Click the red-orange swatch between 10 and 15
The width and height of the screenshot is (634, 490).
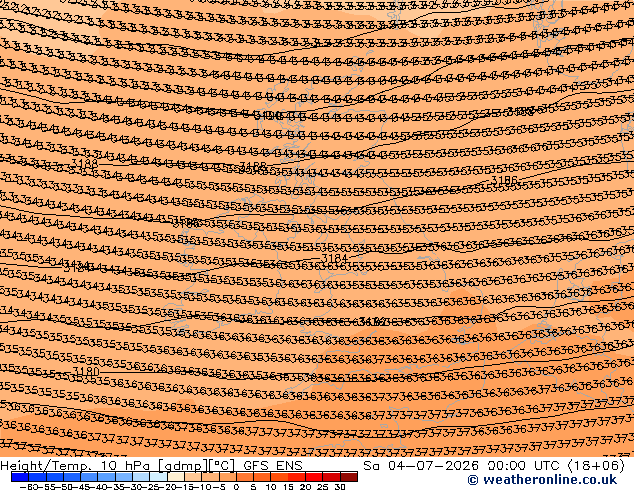pyautogui.click(x=279, y=477)
